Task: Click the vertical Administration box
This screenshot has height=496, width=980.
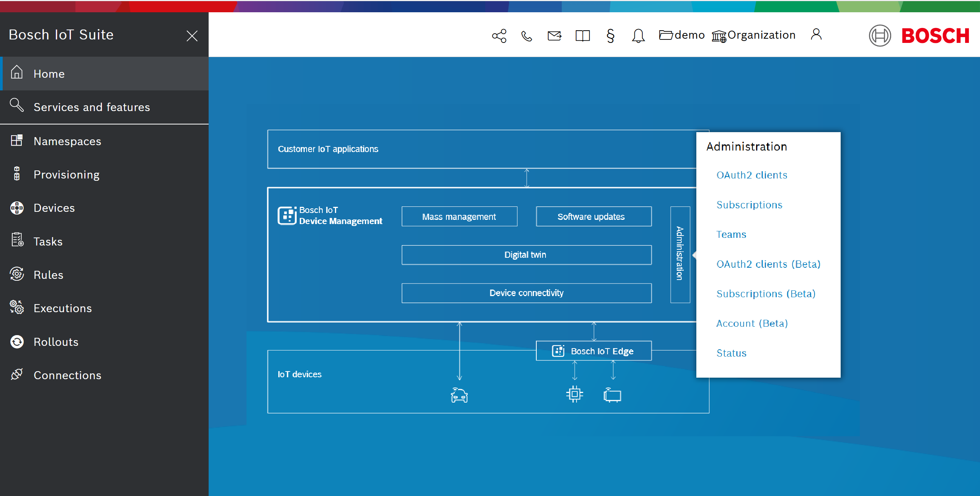Action: click(680, 255)
